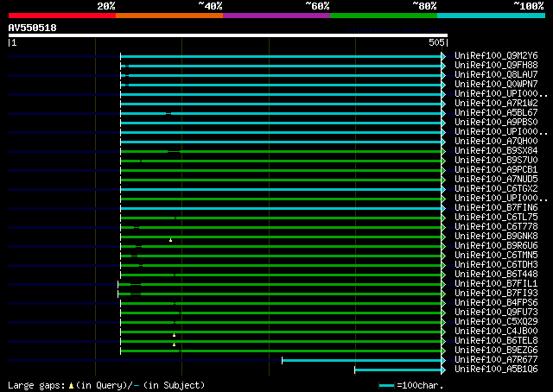Image resolution: width=553 pixels, height=392 pixels.
Task: Select hit label UniRef100_C6TDH3
Action: (496, 265)
